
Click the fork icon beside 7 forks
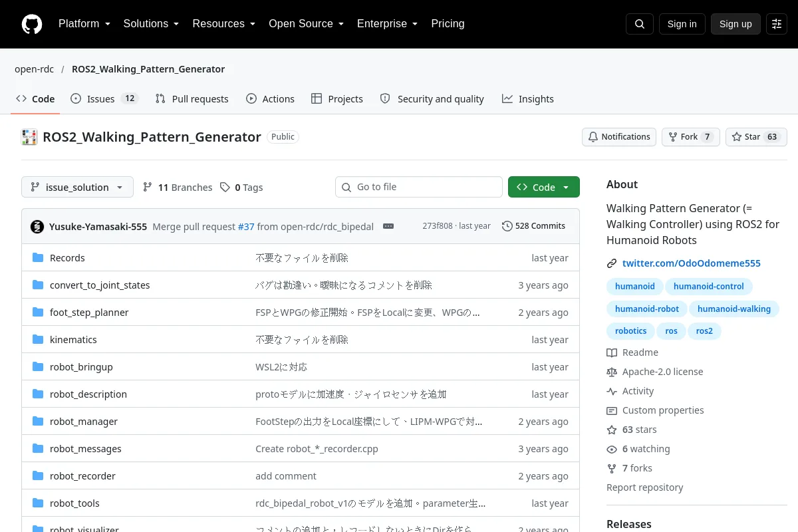coord(612,468)
